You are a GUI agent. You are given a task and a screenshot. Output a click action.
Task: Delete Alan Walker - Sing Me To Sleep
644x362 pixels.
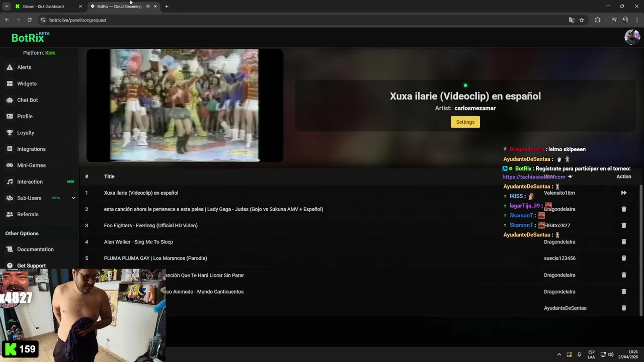[x=624, y=242]
